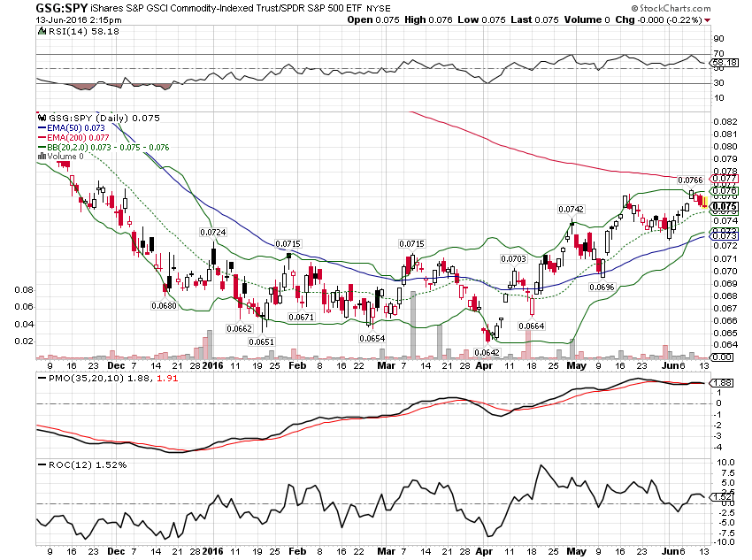Click the 90 level on RSI scale
Image resolution: width=752 pixels, height=560 pixels.
pos(719,39)
